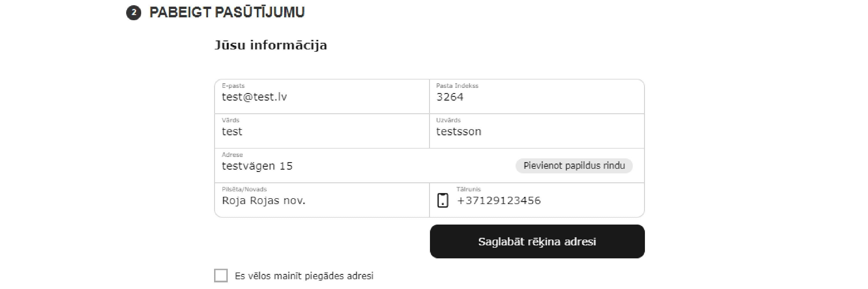This screenshot has height=289, width=868.
Task: Click the 'Jūsu informācija' section title
Action: pos(271,45)
